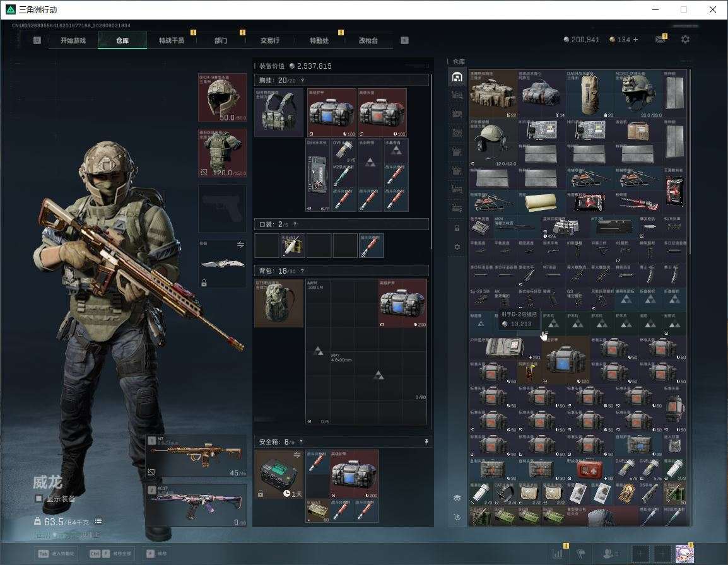
Task: Click the Ctrl F shortcut button
Action: click(x=110, y=554)
